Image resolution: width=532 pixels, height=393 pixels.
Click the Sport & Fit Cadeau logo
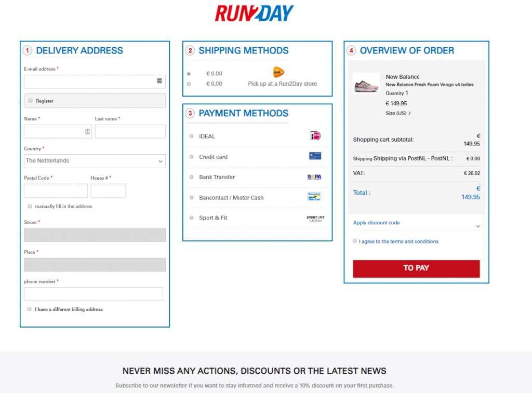[315, 219]
